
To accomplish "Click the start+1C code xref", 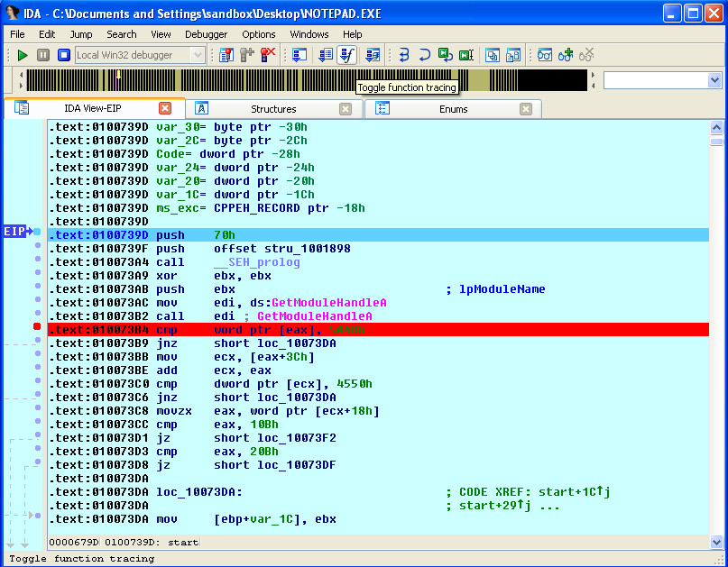I will tap(575, 492).
